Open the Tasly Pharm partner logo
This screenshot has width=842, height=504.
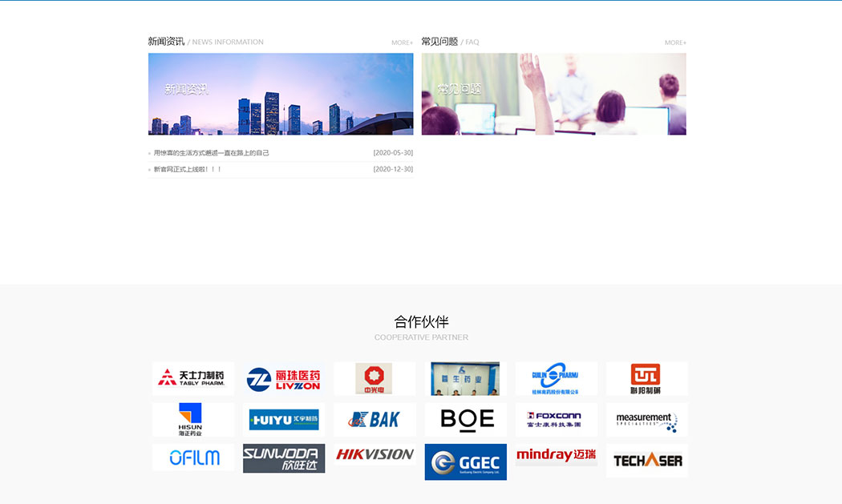(193, 378)
